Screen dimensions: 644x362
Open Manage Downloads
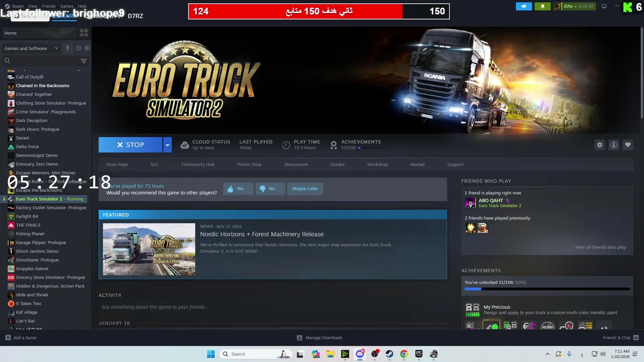pyautogui.click(x=319, y=338)
